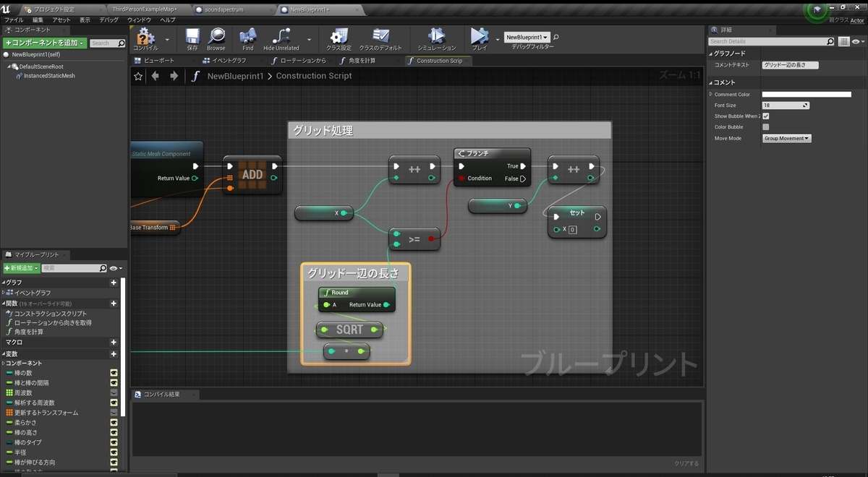Viewport: 868px width, 477px height.
Task: Select the SQRT node
Action: point(350,330)
